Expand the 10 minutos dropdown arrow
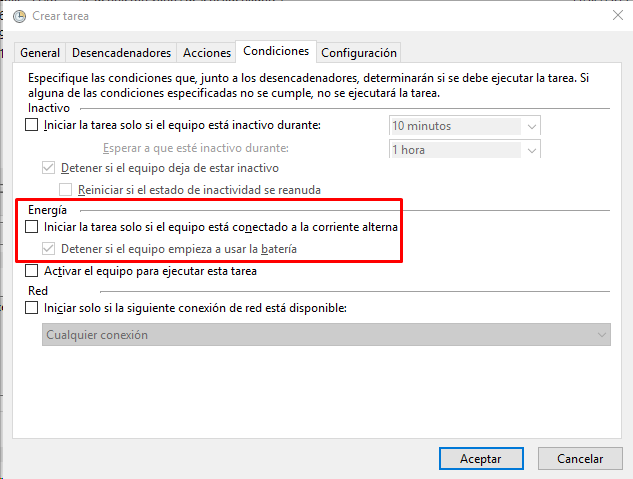 click(x=532, y=126)
